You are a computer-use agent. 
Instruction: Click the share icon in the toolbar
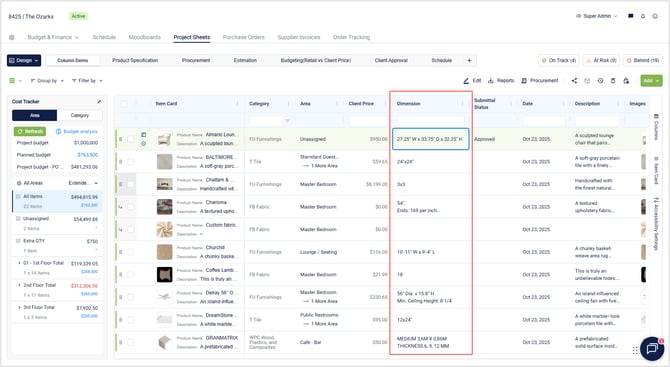coord(574,80)
